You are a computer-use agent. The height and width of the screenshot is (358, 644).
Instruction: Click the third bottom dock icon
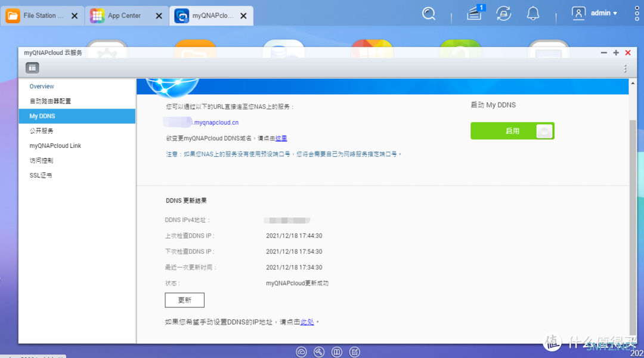(x=337, y=352)
